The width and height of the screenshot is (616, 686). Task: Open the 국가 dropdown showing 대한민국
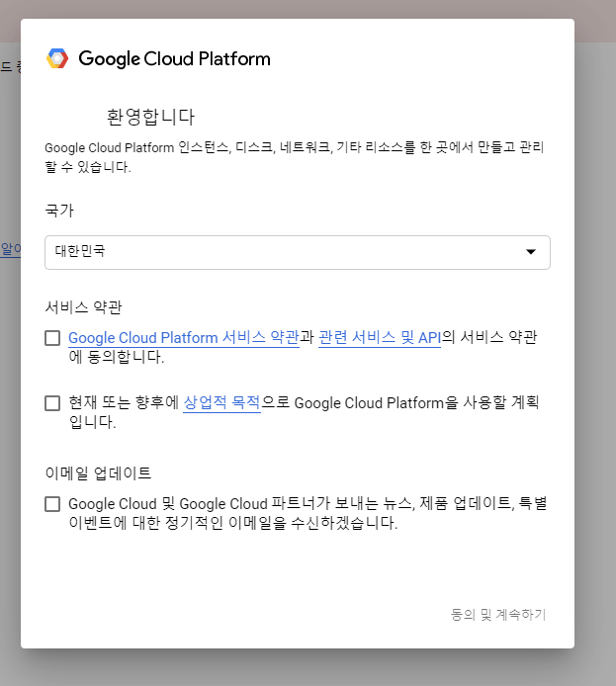tap(298, 252)
